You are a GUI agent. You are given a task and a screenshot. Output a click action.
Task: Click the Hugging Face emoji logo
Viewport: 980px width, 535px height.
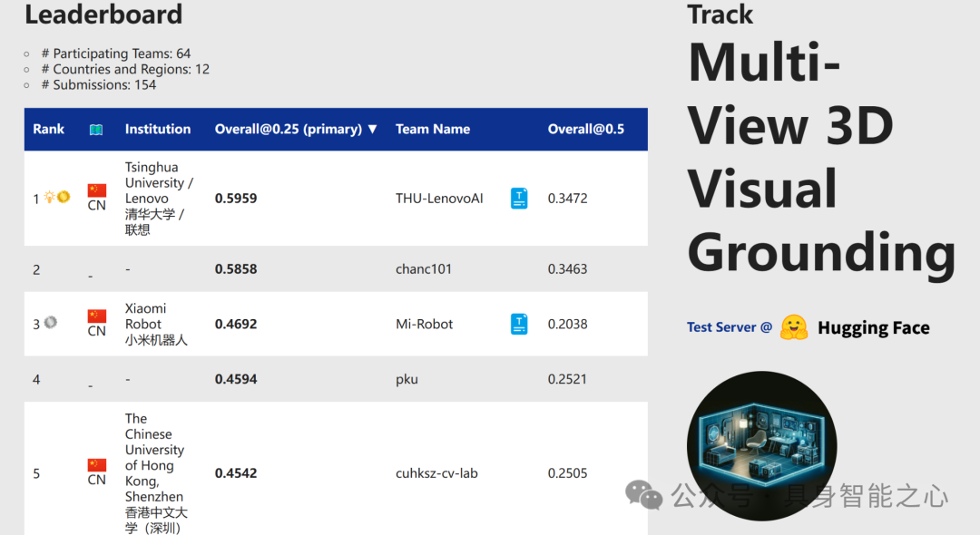coord(794,327)
